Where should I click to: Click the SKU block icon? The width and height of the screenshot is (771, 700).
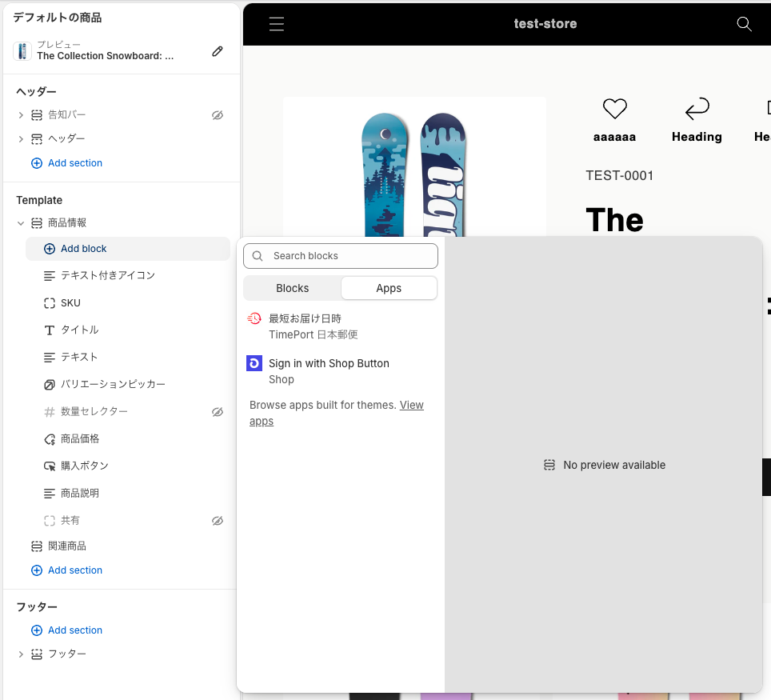tap(50, 303)
